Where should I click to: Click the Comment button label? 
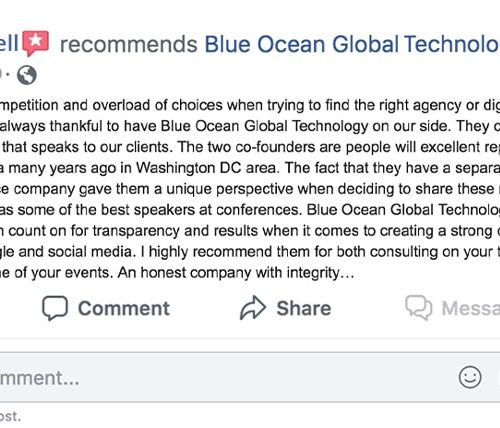pos(124,308)
